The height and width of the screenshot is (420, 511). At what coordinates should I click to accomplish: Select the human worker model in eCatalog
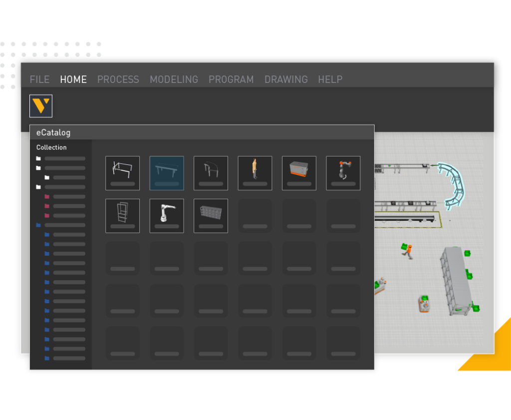[255, 173]
